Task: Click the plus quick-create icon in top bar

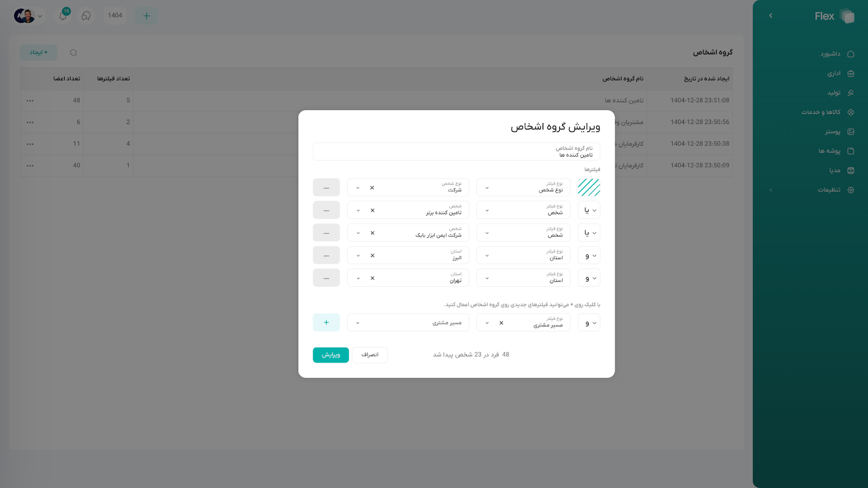Action: 146,16
